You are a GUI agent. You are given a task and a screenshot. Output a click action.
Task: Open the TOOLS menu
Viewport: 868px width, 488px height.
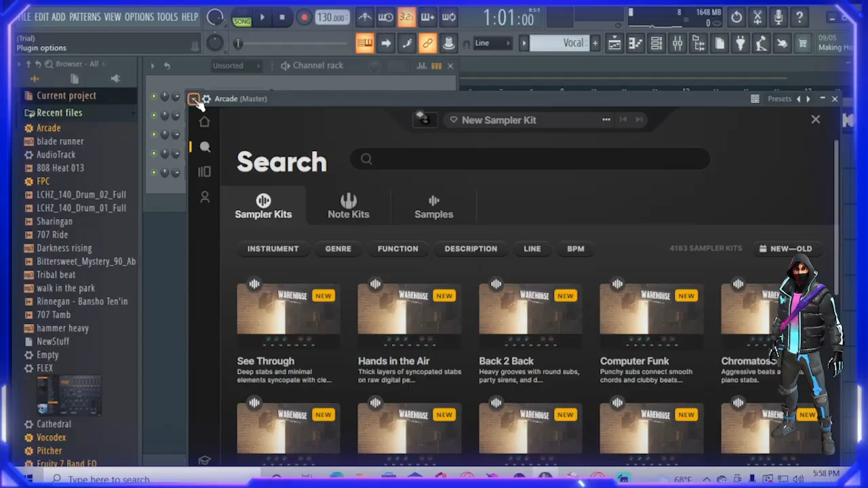click(x=167, y=17)
